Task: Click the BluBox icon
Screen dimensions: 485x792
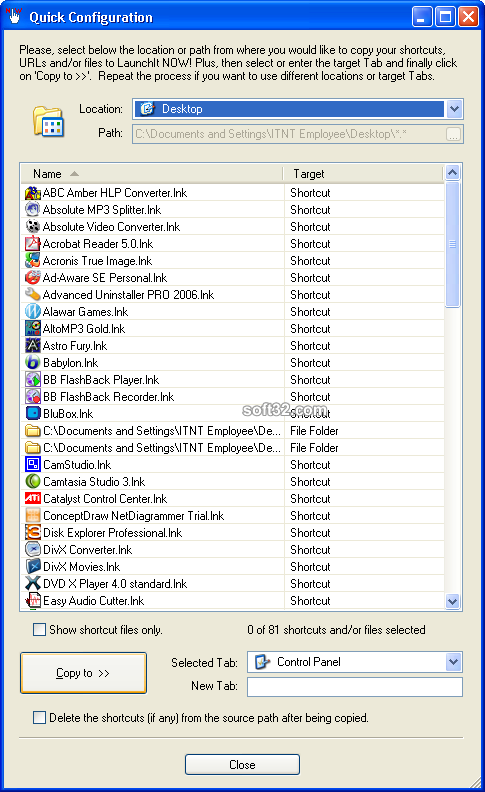Action: 33,414
